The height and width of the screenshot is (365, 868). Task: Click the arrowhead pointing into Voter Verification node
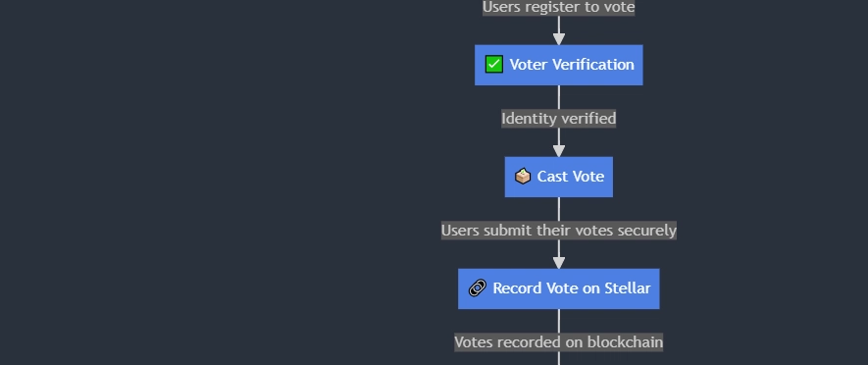click(x=558, y=37)
